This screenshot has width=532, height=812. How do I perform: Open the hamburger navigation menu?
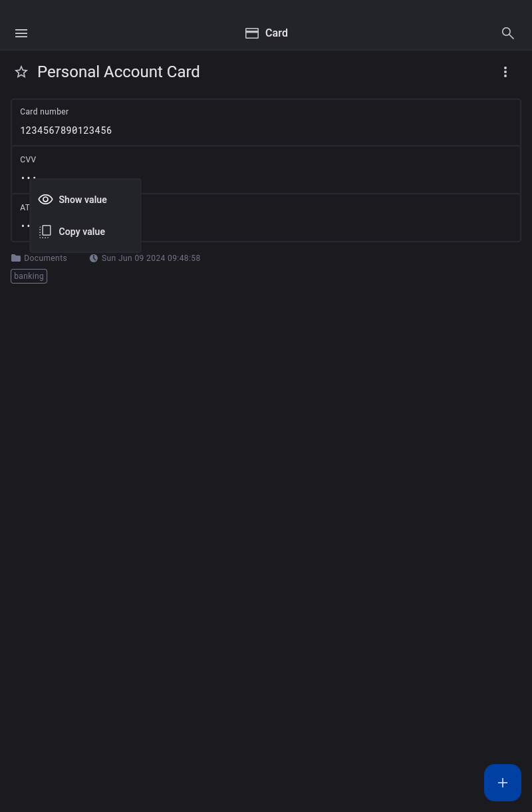pos(21,33)
